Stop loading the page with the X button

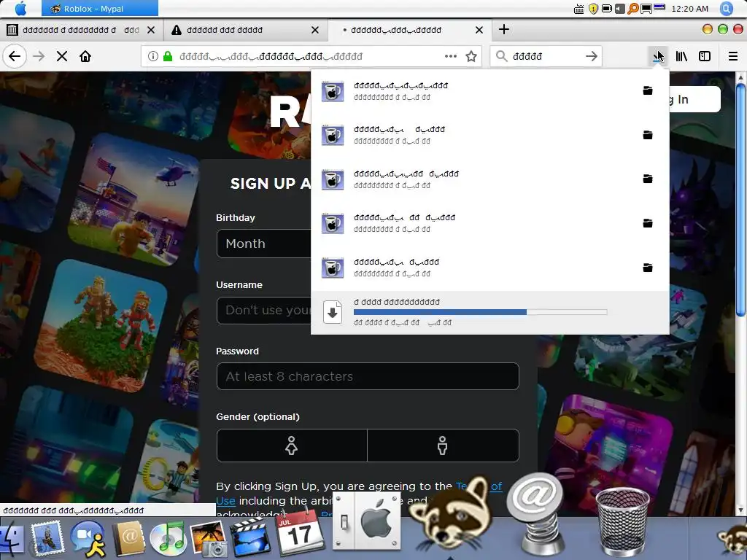pyautogui.click(x=62, y=57)
